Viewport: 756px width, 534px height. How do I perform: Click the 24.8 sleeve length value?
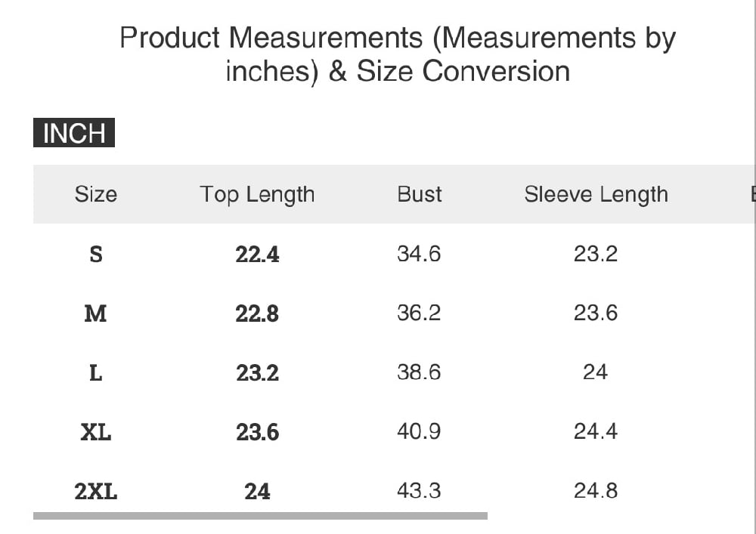coord(596,491)
